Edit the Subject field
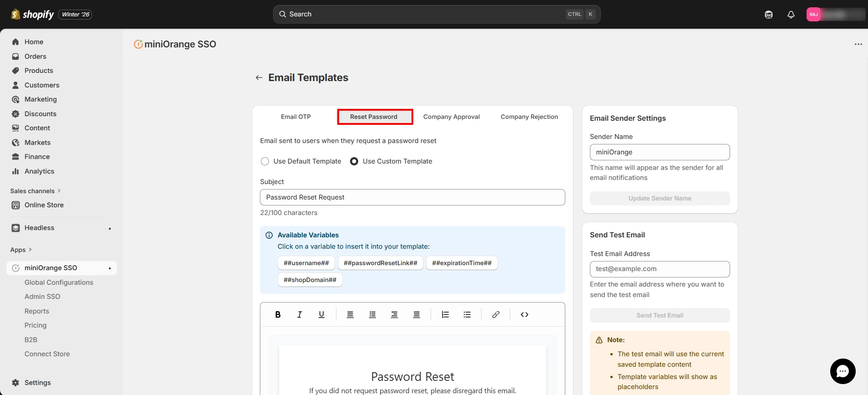Image resolution: width=868 pixels, height=395 pixels. click(412, 197)
